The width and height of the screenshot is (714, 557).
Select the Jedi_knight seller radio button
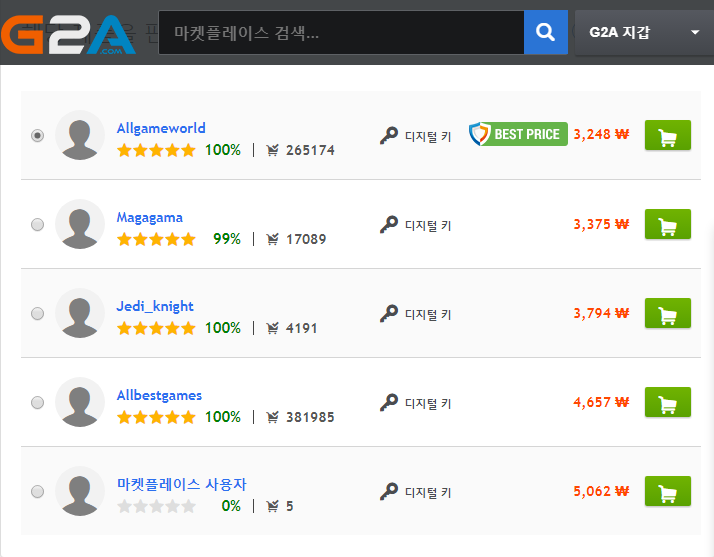click(x=37, y=313)
